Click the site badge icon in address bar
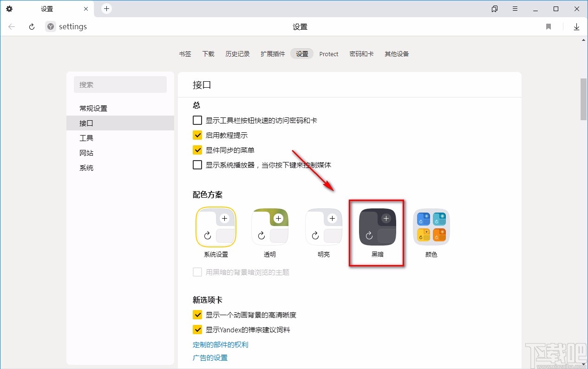588x369 pixels. point(50,26)
